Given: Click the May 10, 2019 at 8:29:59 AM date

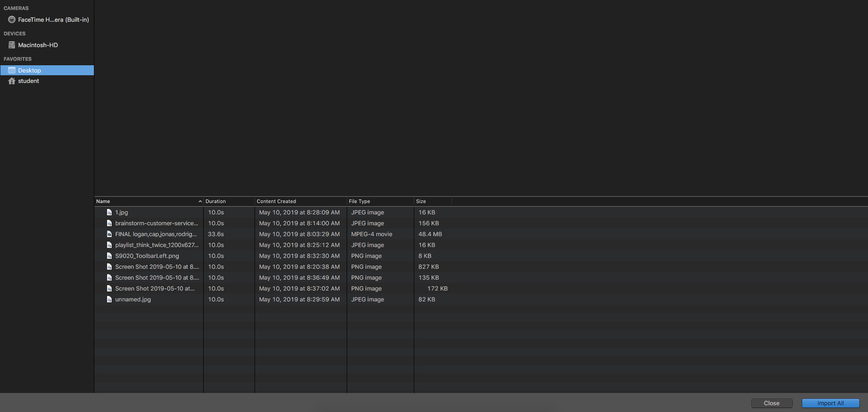Looking at the screenshot, I should coord(299,299).
